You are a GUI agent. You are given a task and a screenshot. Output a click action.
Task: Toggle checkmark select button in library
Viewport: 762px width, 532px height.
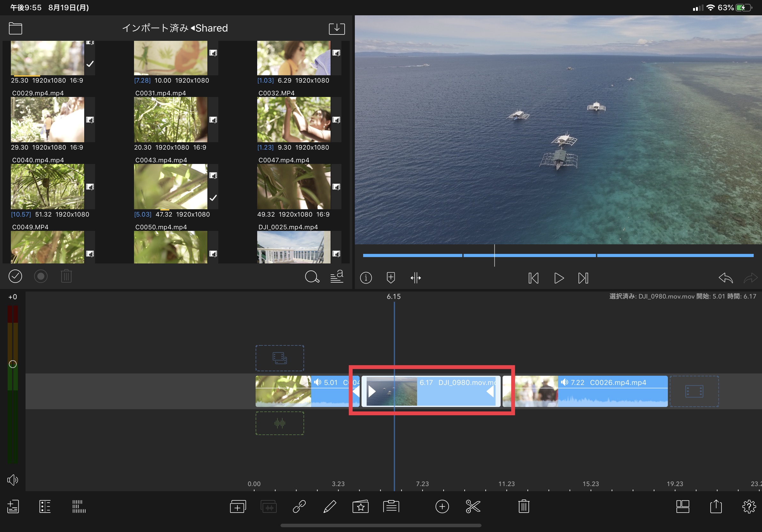15,276
